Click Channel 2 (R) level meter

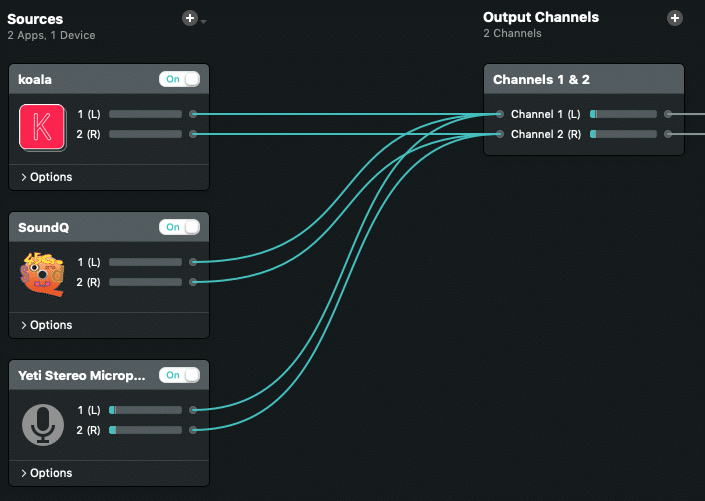[623, 134]
